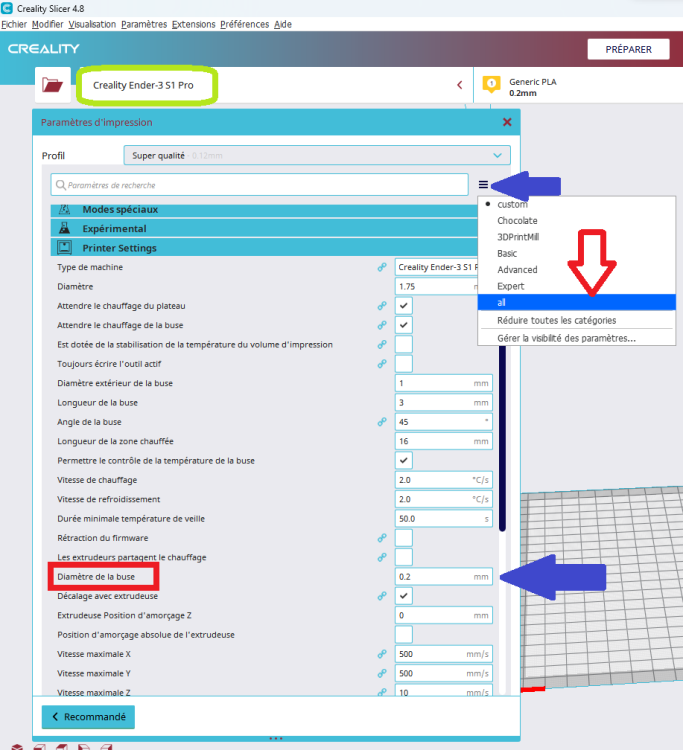The width and height of the screenshot is (683, 750).
Task: Click the Durée minimale température de veille field
Action: point(443,518)
